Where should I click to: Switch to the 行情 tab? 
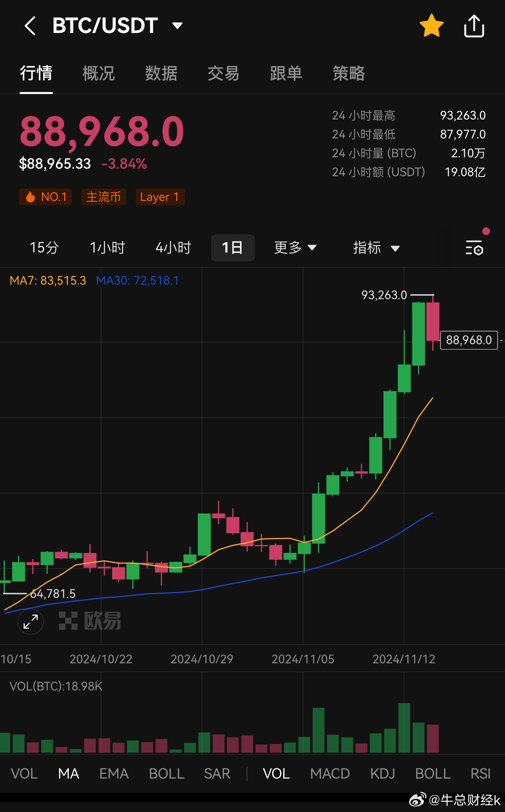click(36, 74)
